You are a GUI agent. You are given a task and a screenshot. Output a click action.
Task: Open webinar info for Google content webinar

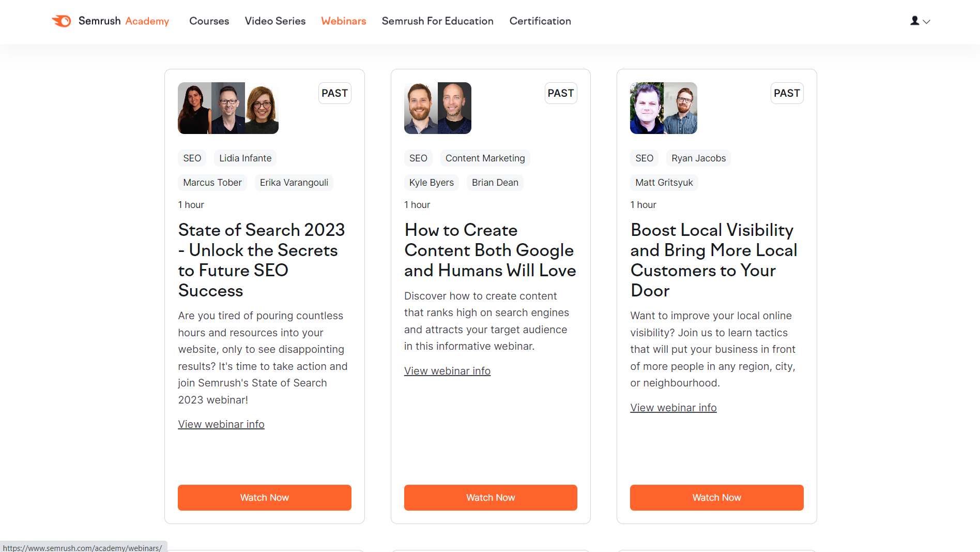pyautogui.click(x=447, y=370)
